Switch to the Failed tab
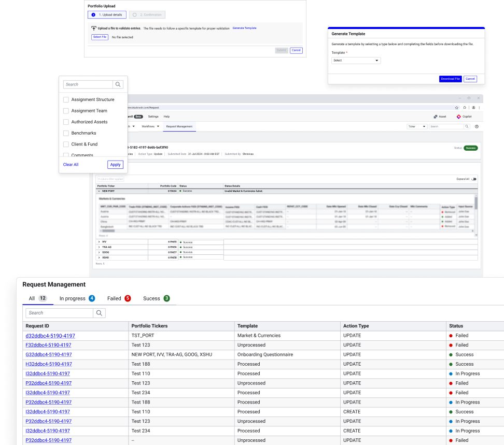 click(x=119, y=298)
